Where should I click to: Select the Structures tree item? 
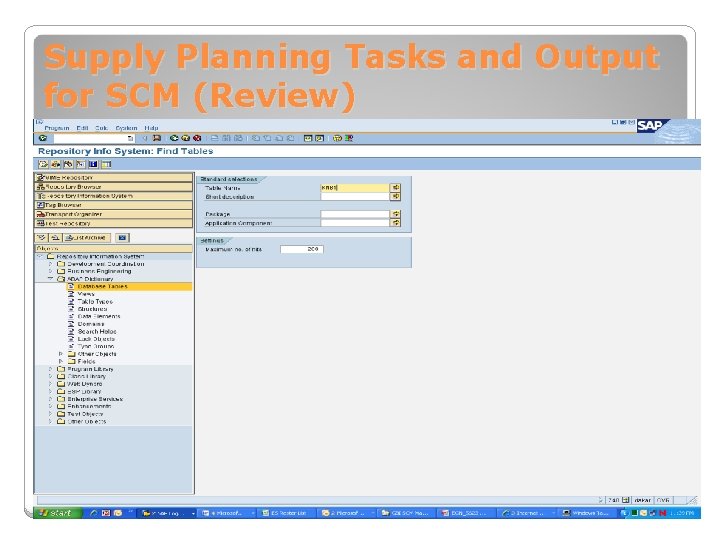pyautogui.click(x=92, y=309)
